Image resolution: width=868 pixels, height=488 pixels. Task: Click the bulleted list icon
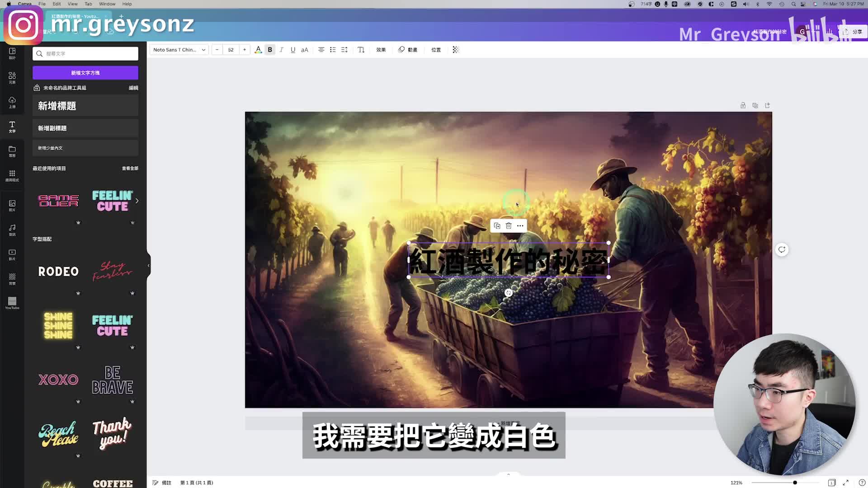pyautogui.click(x=333, y=50)
